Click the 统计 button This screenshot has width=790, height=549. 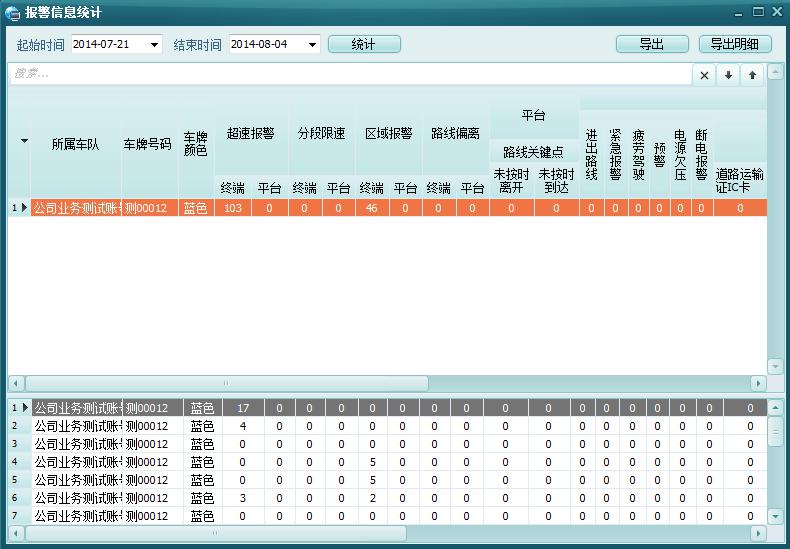[363, 45]
